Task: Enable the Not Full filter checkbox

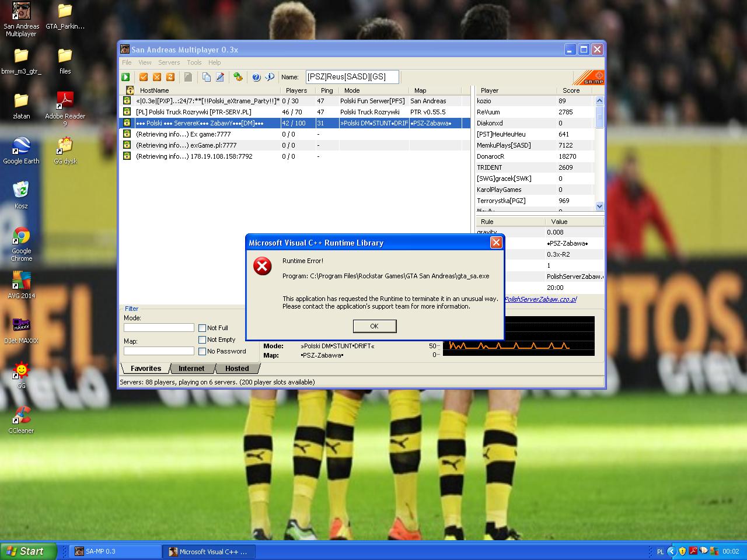Action: 202,328
